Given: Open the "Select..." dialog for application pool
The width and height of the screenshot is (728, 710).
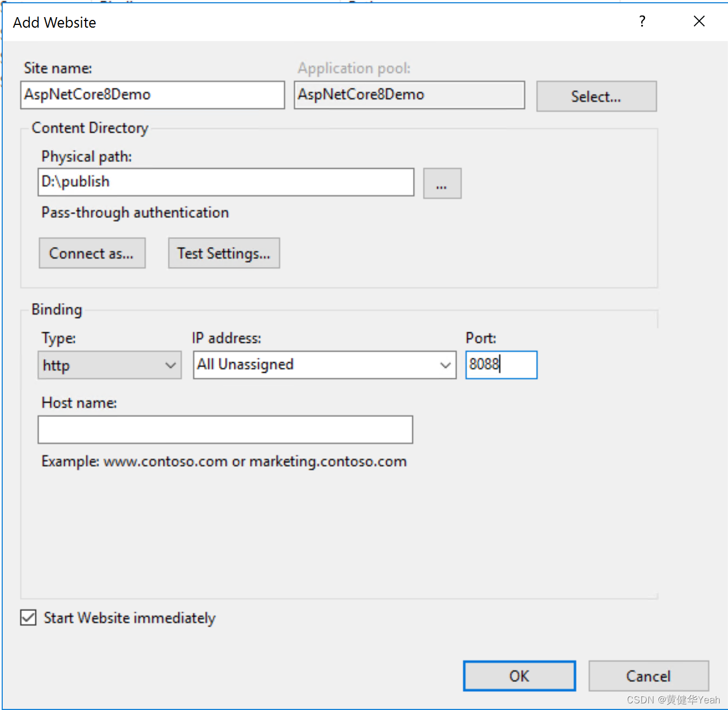Looking at the screenshot, I should pos(596,96).
